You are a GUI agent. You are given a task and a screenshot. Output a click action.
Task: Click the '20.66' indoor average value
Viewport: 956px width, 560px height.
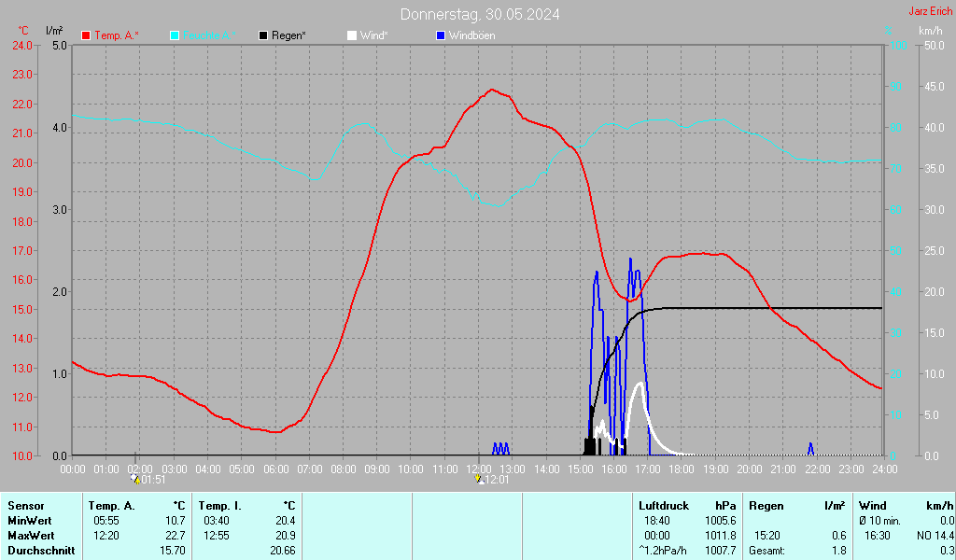pyautogui.click(x=283, y=551)
